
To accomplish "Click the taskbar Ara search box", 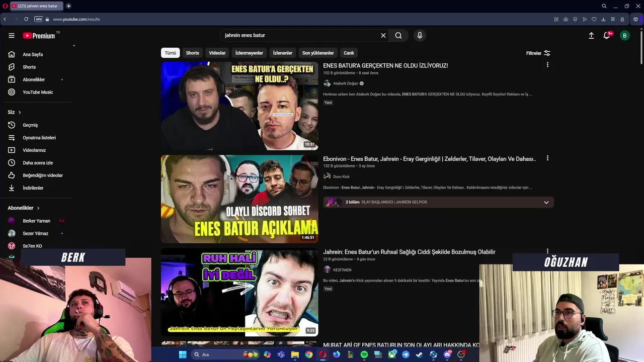I will click(225, 354).
